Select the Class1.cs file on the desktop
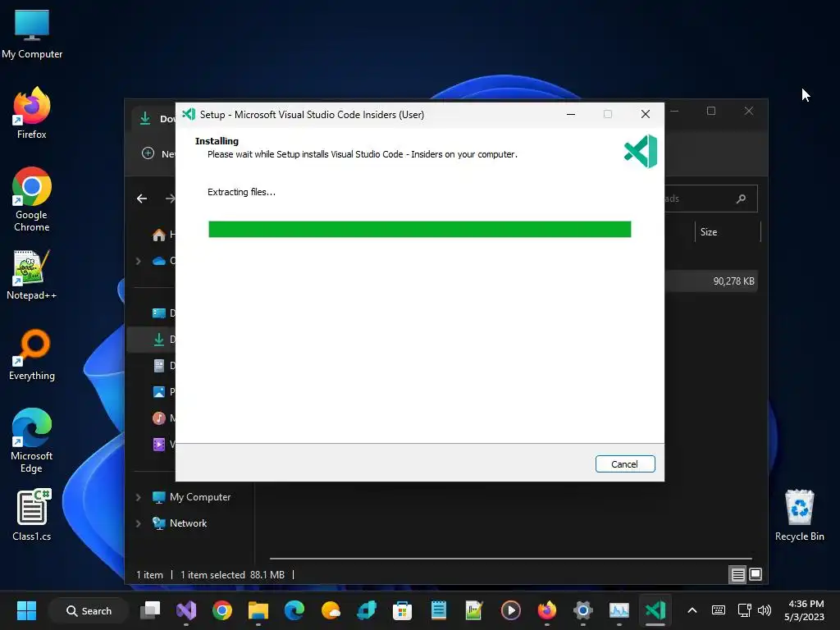The width and height of the screenshot is (840, 630). click(32, 515)
